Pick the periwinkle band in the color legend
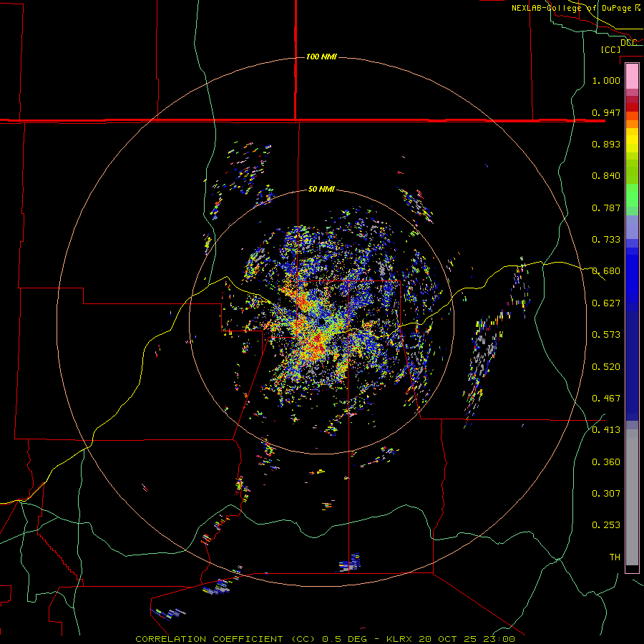This screenshot has height=644, width=644. 632,228
